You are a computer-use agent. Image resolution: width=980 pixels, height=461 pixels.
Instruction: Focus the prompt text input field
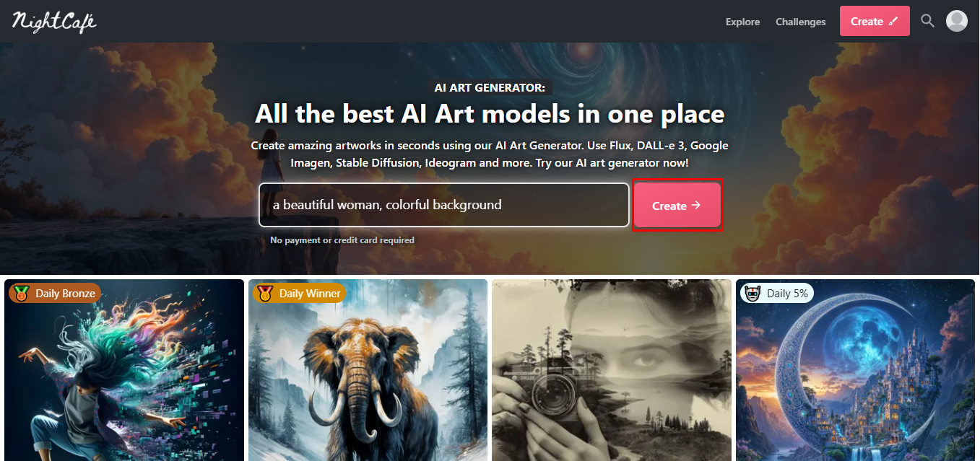click(x=444, y=205)
